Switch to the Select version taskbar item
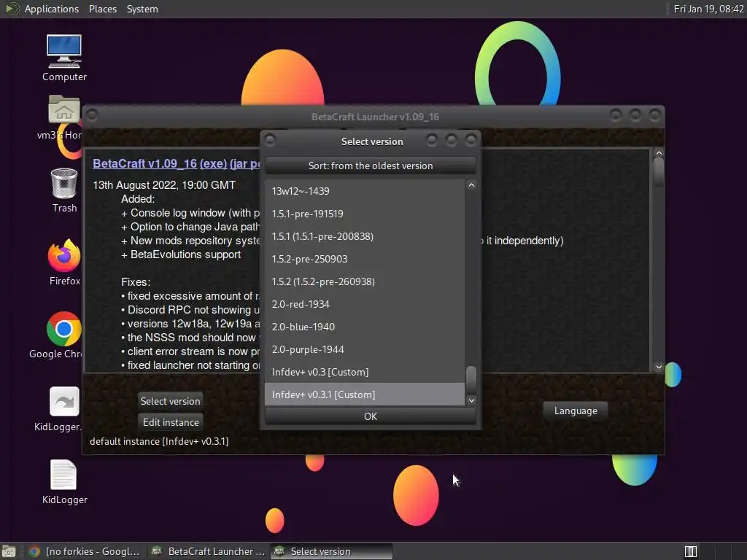The image size is (747, 560). point(332,551)
